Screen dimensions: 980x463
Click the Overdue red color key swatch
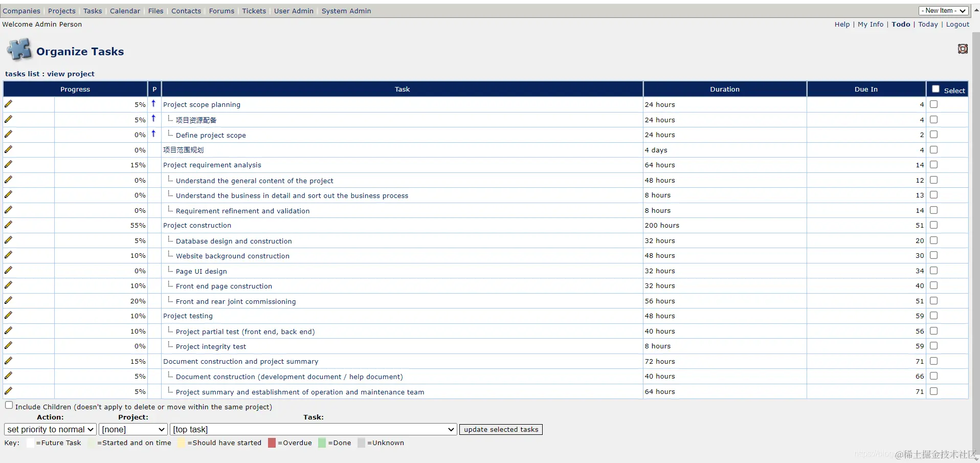pyautogui.click(x=272, y=443)
